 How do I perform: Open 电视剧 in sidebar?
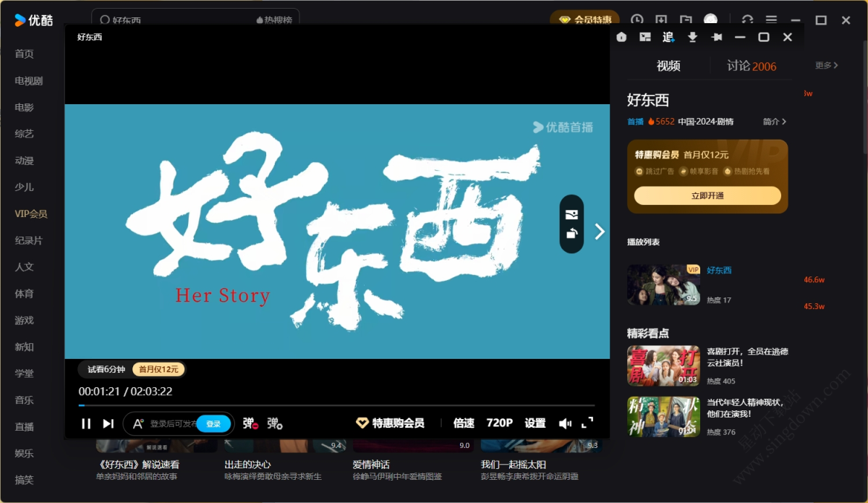tap(29, 80)
